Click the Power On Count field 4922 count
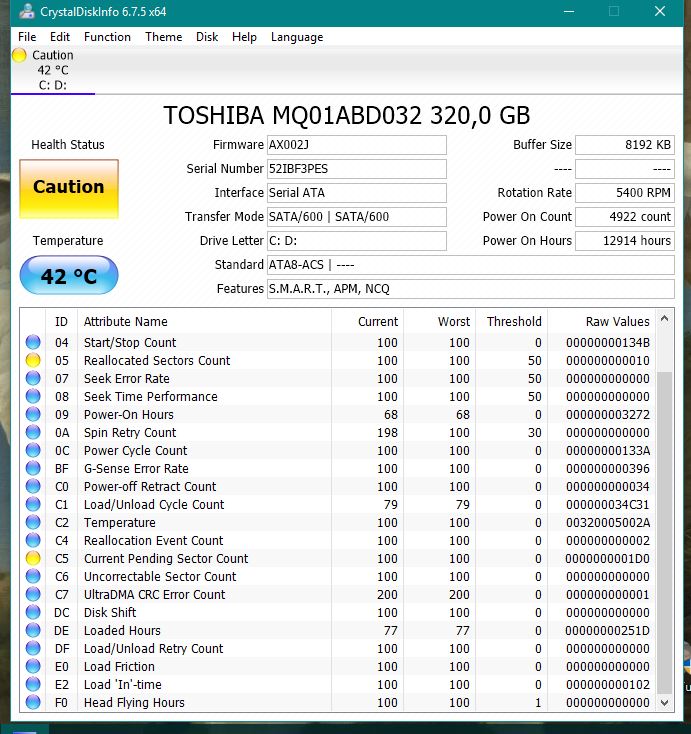Screen dimensions: 691x734 [x=625, y=217]
